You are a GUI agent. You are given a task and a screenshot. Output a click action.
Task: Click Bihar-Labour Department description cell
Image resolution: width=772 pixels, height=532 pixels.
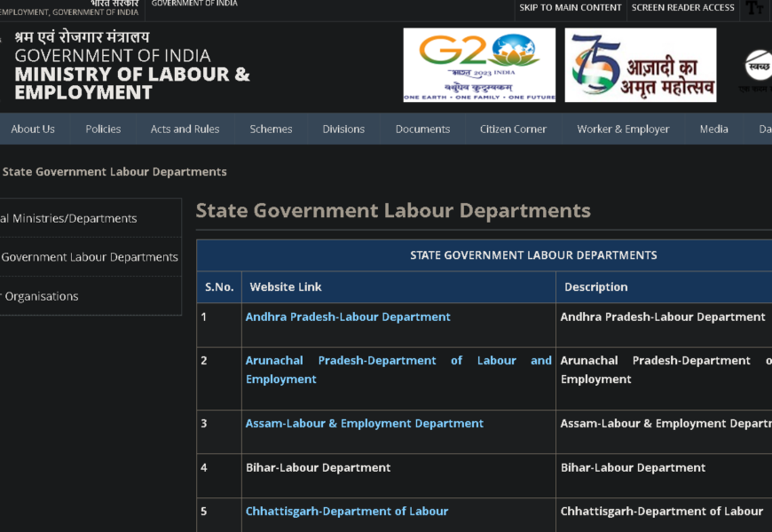(664, 475)
